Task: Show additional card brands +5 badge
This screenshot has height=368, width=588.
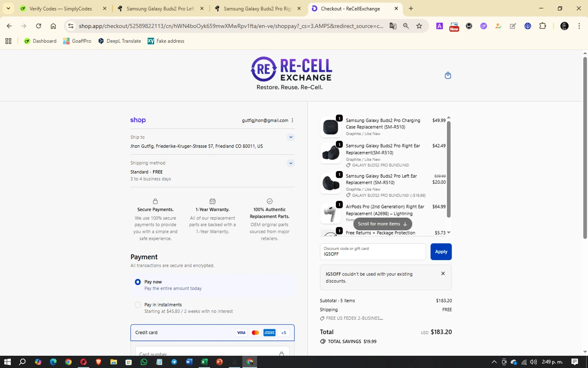Action: pos(284,333)
